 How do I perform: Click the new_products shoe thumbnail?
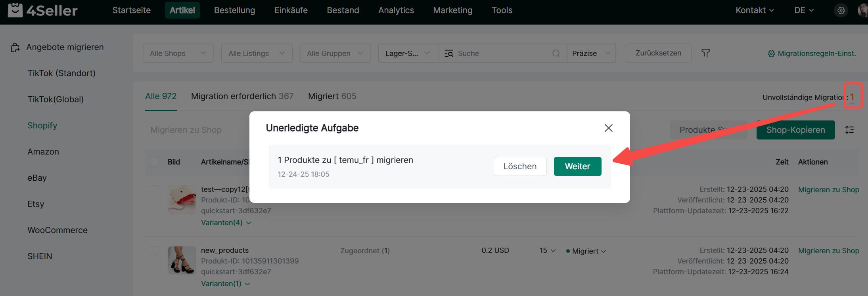click(182, 260)
